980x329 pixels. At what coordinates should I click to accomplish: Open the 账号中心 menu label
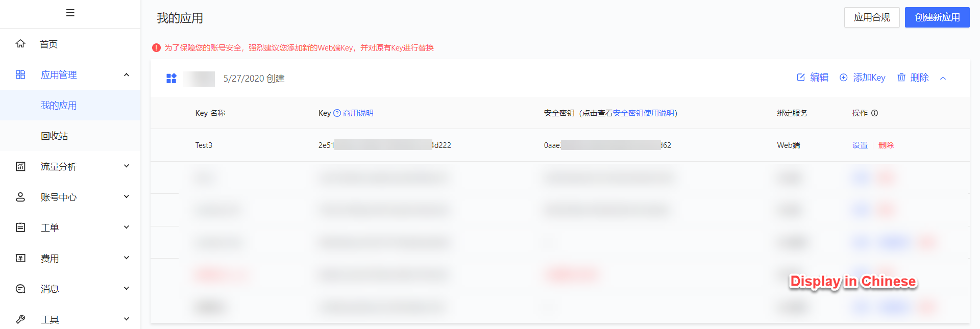click(59, 197)
